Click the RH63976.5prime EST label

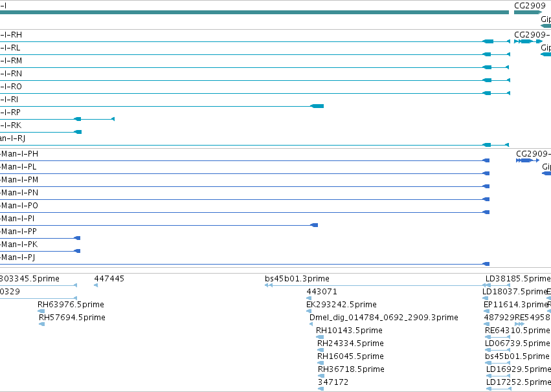[x=71, y=305]
